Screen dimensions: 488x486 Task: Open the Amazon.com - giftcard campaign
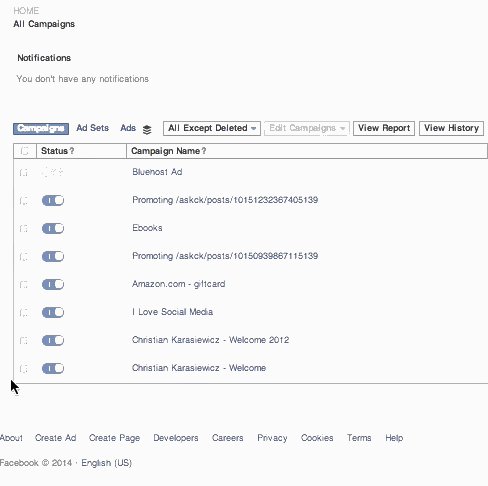(x=179, y=284)
